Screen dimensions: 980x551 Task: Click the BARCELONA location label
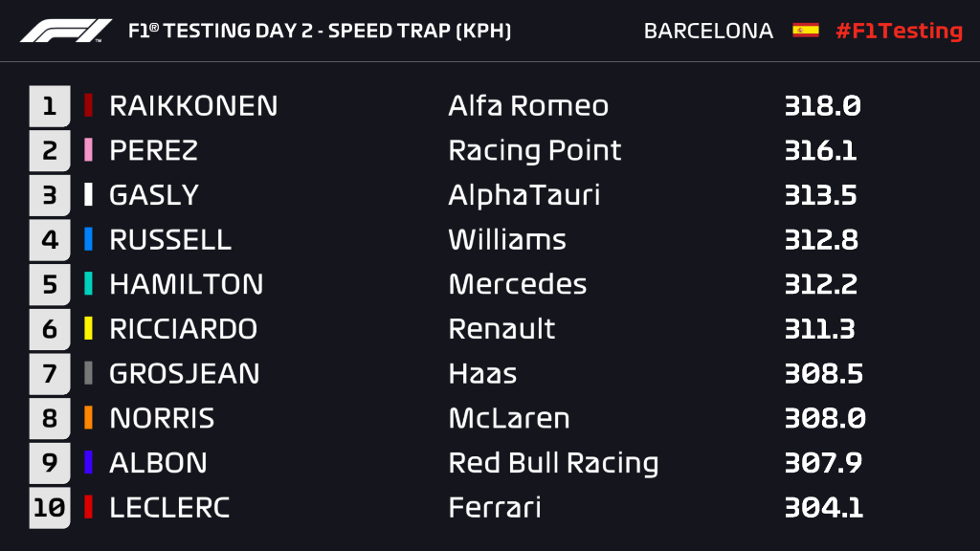tap(708, 31)
